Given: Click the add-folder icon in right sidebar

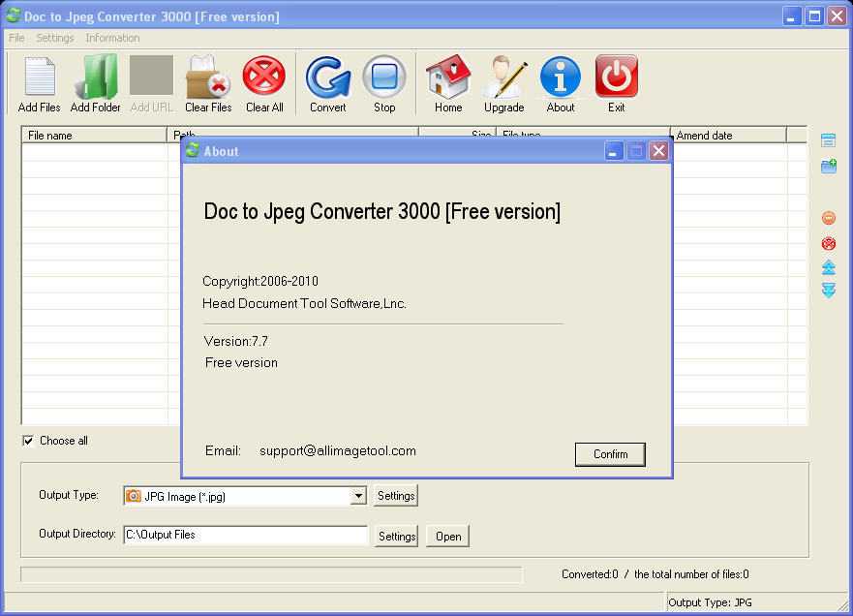Looking at the screenshot, I should coord(829,166).
